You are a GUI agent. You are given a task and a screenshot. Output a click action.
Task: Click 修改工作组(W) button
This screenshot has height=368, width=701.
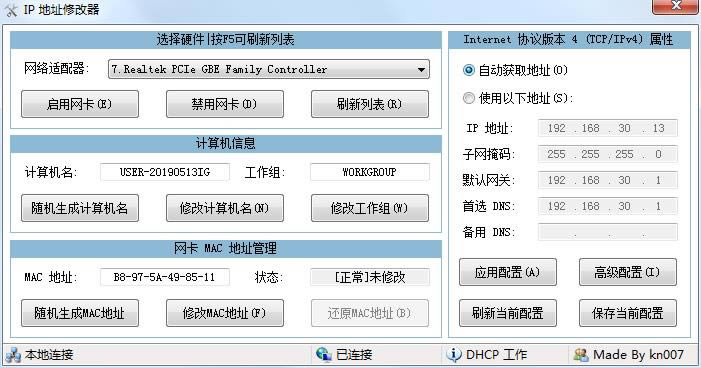pyautogui.click(x=370, y=208)
